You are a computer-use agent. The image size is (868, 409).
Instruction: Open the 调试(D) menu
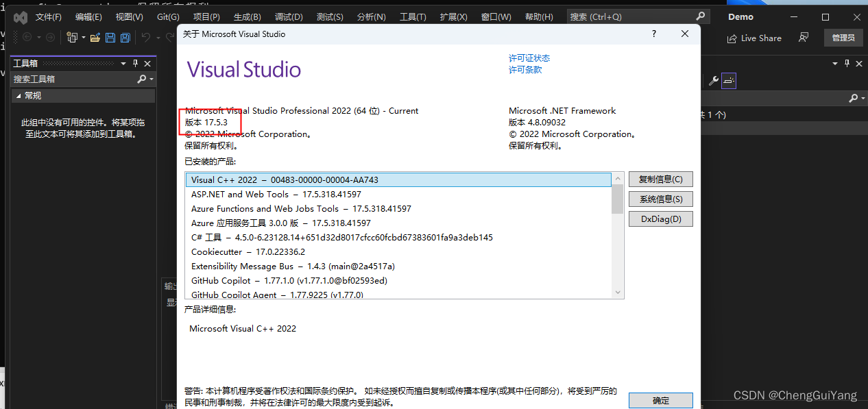289,17
